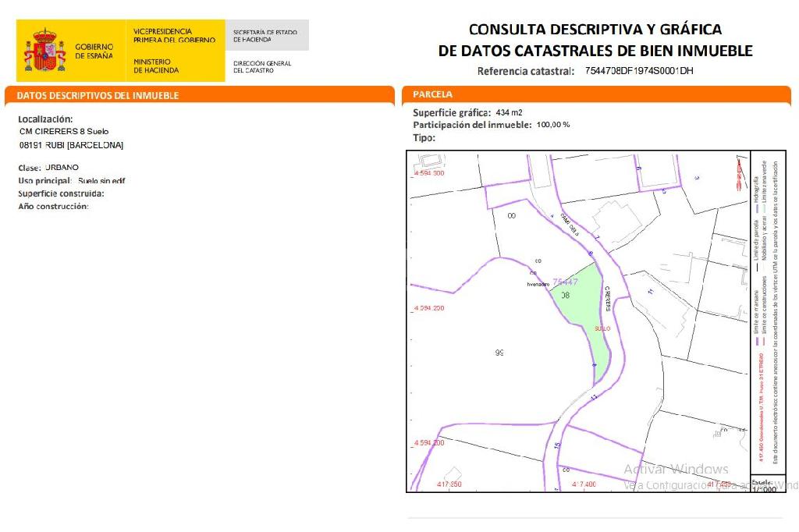Click the "Año construcción:" label
The height and width of the screenshot is (532, 799).
tap(53, 207)
